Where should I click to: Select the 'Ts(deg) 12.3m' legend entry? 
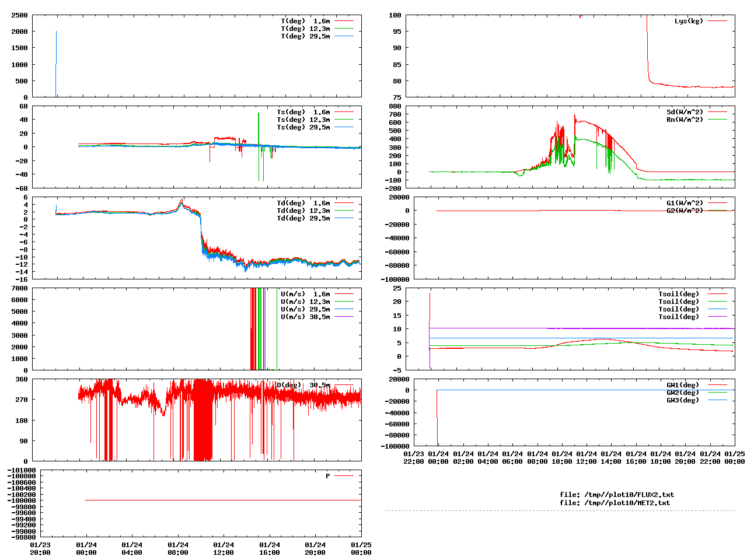click(x=303, y=120)
